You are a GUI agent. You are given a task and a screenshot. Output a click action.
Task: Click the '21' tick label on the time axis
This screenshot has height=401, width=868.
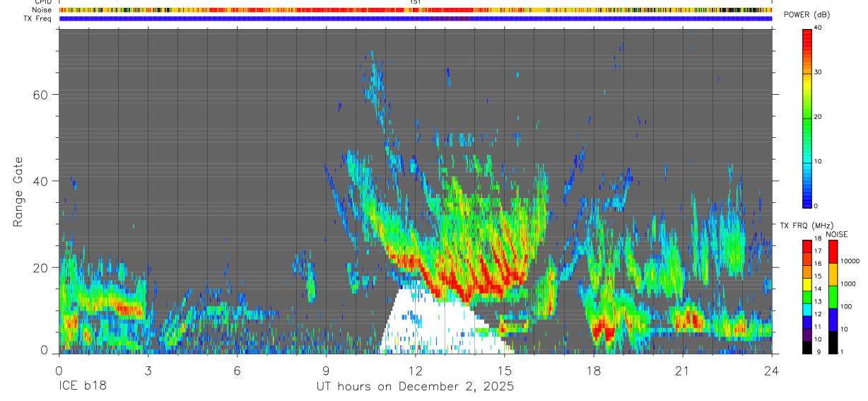(x=682, y=371)
